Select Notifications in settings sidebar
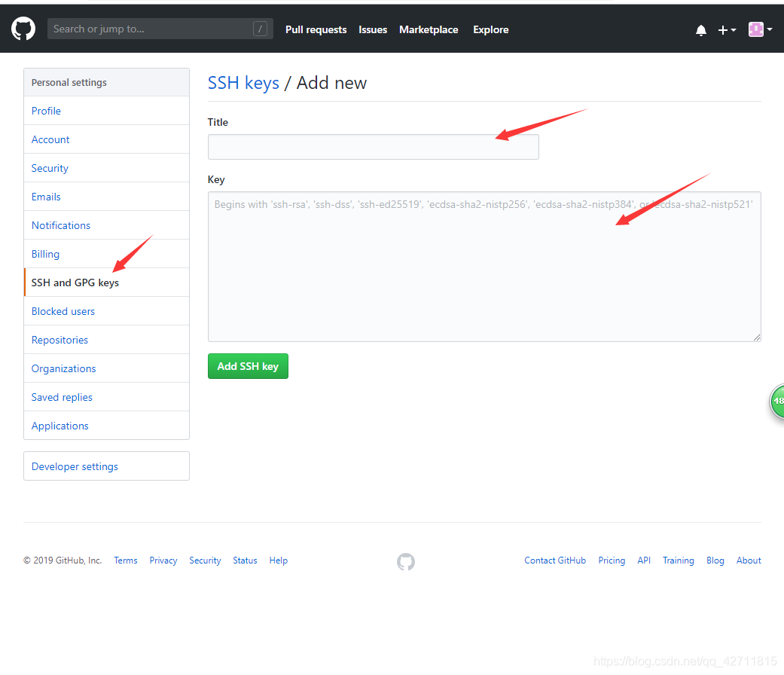784x675 pixels. 106,225
